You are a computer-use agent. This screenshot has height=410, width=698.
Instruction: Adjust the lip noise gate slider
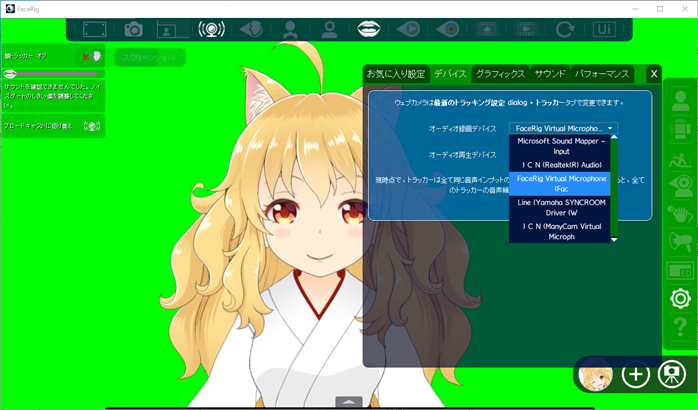tap(53, 73)
